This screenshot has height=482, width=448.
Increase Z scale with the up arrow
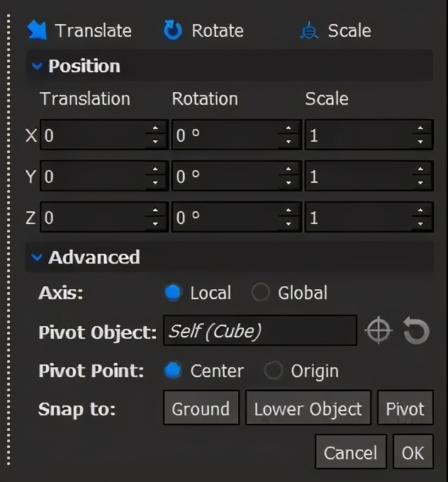coord(420,212)
